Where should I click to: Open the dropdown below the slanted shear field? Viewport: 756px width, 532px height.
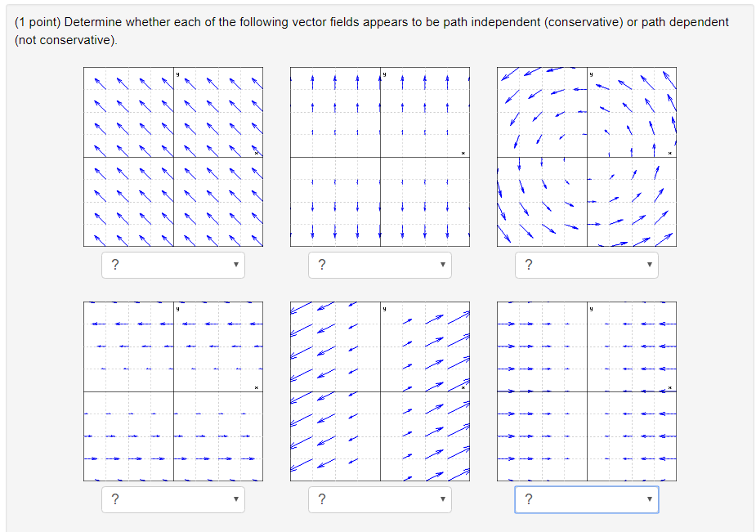[380, 499]
